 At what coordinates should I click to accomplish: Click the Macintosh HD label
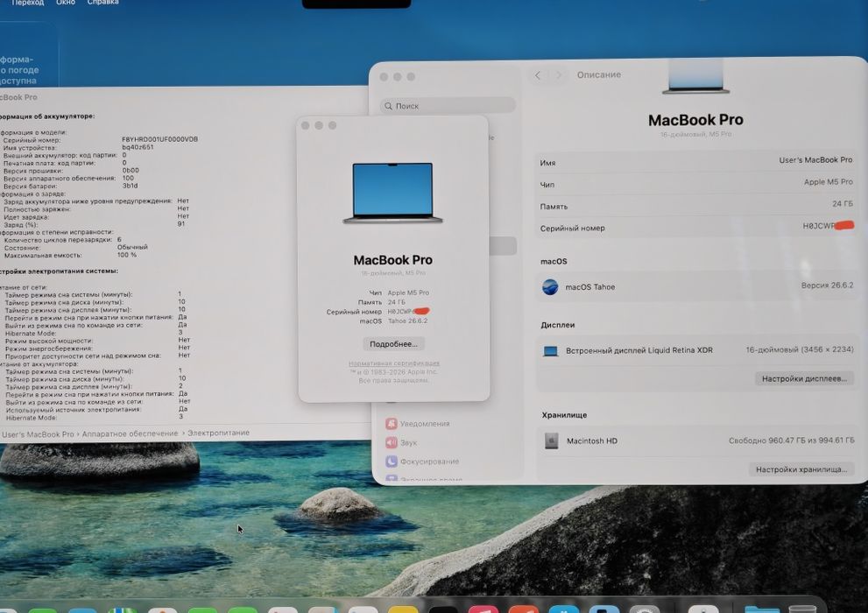tap(592, 441)
